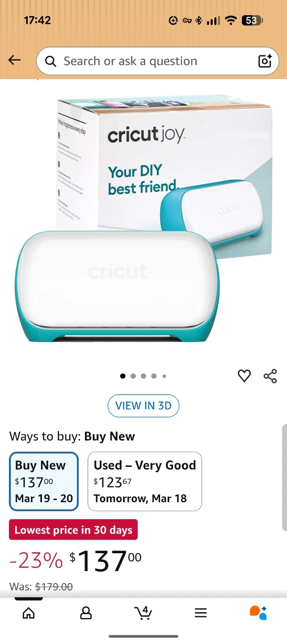
Task: Click the VIEW IN 3D button
Action: coord(143,406)
